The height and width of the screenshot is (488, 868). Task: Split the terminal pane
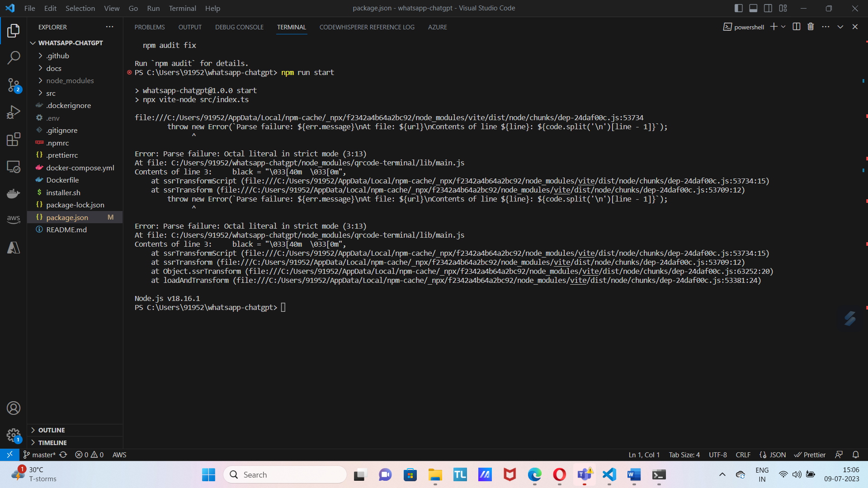pyautogui.click(x=796, y=27)
